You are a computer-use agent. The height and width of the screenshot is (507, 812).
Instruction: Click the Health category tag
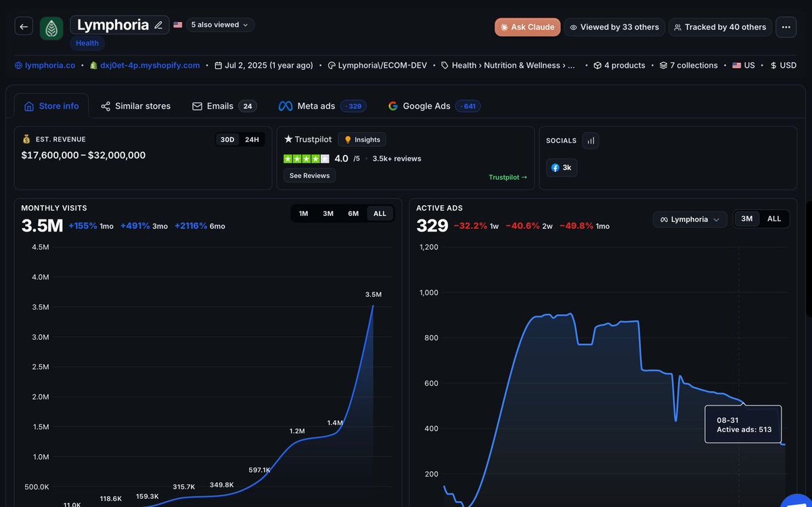point(87,43)
